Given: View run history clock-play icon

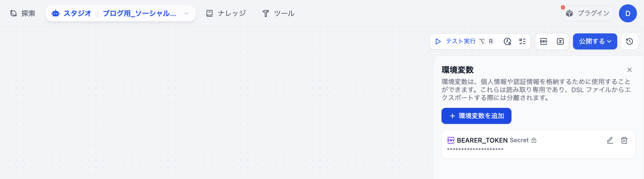Looking at the screenshot, I should (507, 41).
